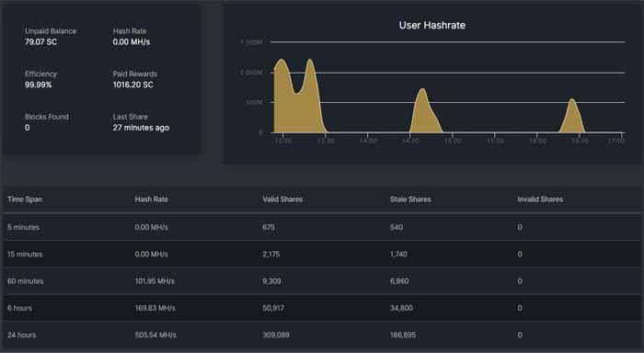Screen dimensions: 644x353
Task: Click 505.54 MH/s in the 24 hours row
Action: coord(155,335)
